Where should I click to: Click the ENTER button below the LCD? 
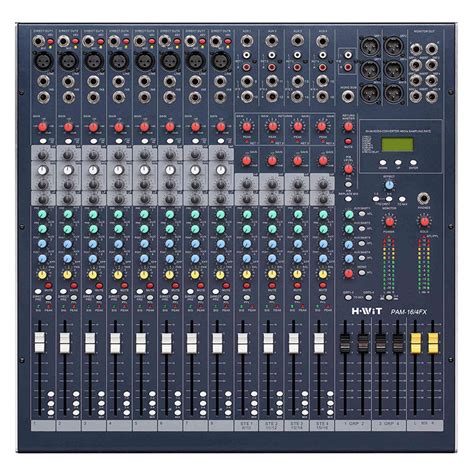(x=413, y=163)
